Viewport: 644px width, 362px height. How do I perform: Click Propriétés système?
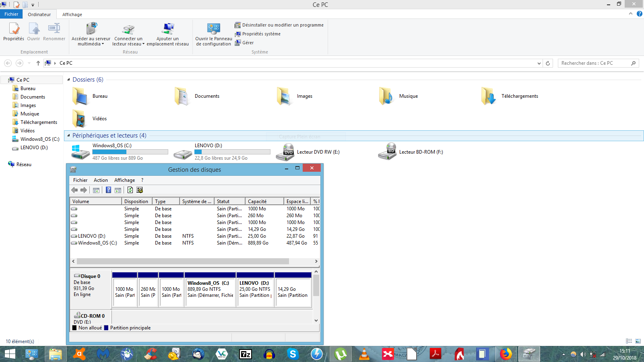point(258,34)
